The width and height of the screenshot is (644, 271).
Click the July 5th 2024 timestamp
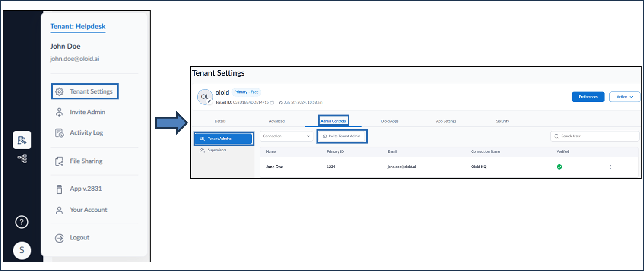pos(303,103)
